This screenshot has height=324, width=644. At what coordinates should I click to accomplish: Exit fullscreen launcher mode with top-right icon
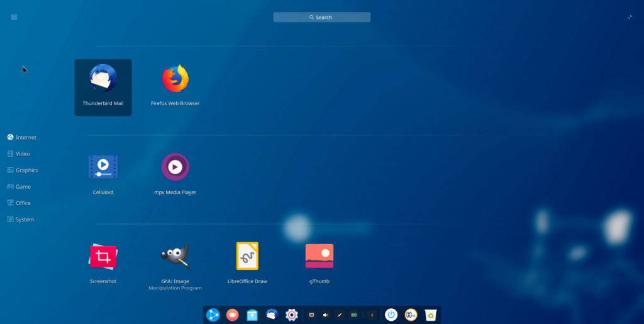tap(630, 17)
